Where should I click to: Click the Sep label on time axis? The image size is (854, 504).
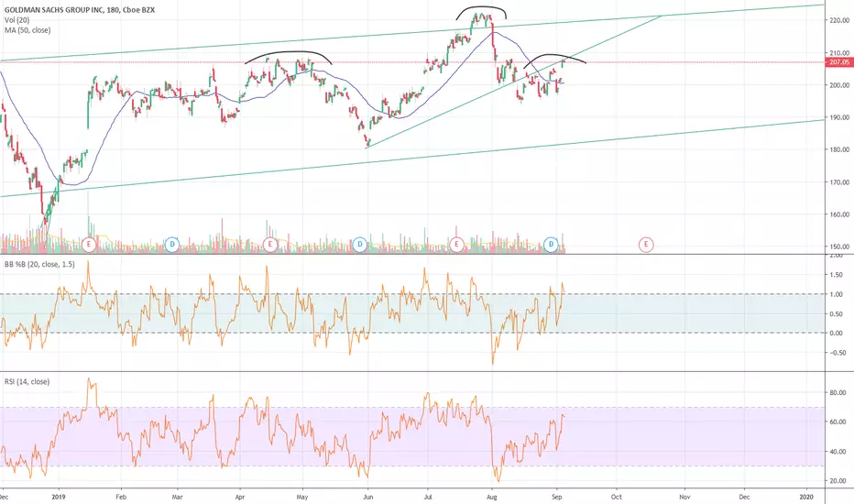[556, 497]
